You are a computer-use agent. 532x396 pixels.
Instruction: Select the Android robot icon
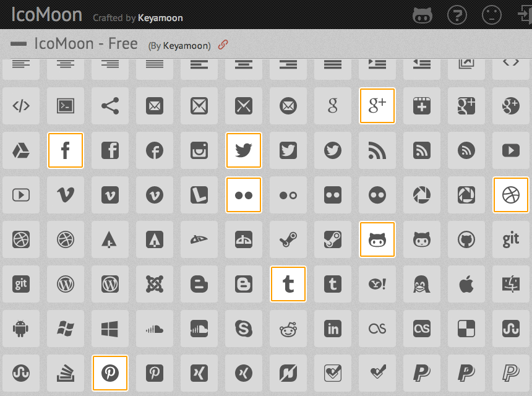click(x=21, y=329)
